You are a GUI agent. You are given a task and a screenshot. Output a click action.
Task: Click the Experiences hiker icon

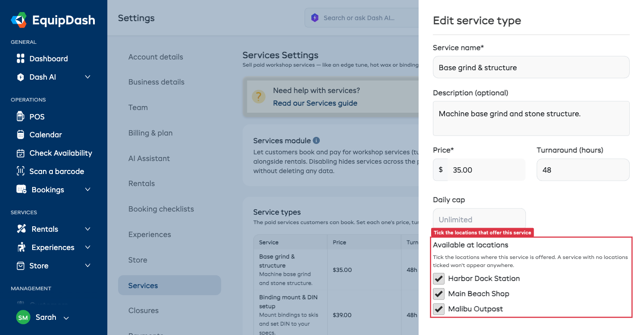(21, 247)
